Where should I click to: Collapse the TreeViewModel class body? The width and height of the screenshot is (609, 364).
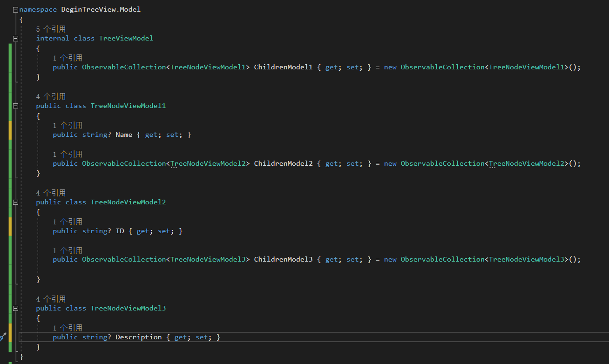[x=14, y=38]
